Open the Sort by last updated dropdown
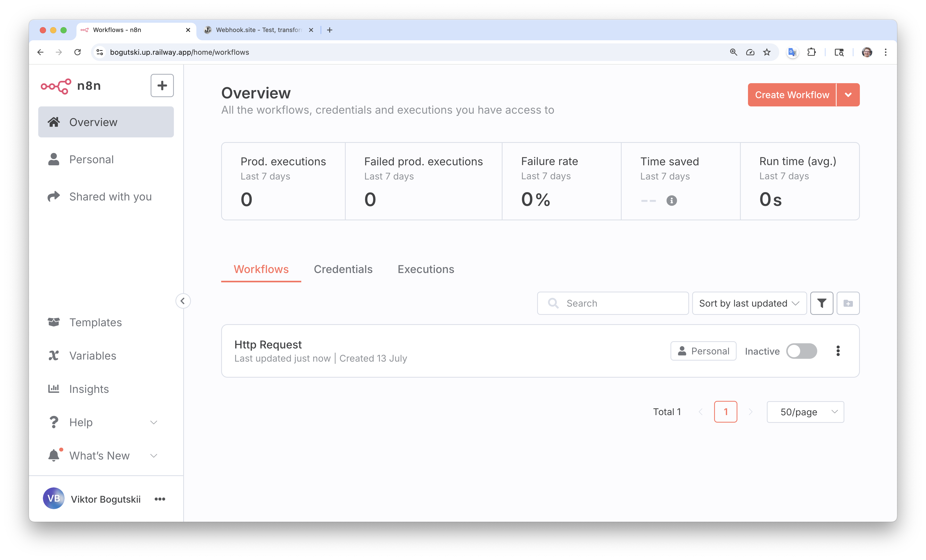Viewport: 926px width, 560px height. 749,303
